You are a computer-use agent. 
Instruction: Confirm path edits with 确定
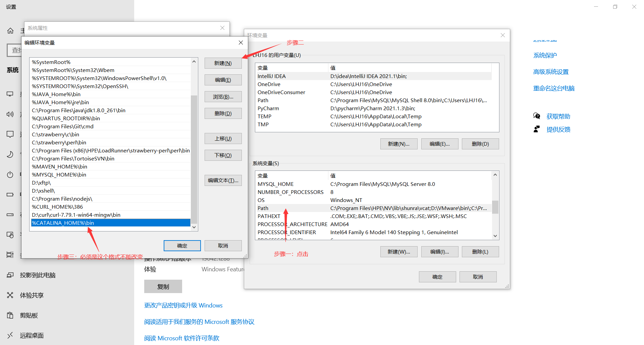point(182,246)
